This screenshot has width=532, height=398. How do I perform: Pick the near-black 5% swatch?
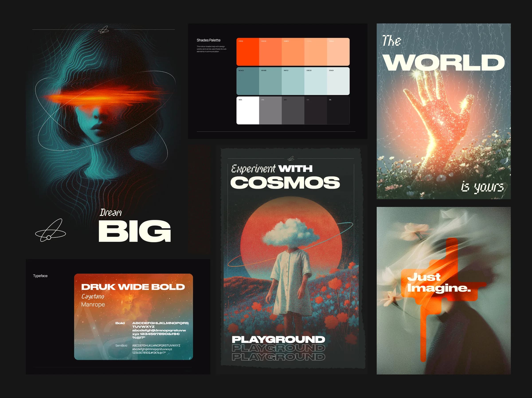[338, 110]
